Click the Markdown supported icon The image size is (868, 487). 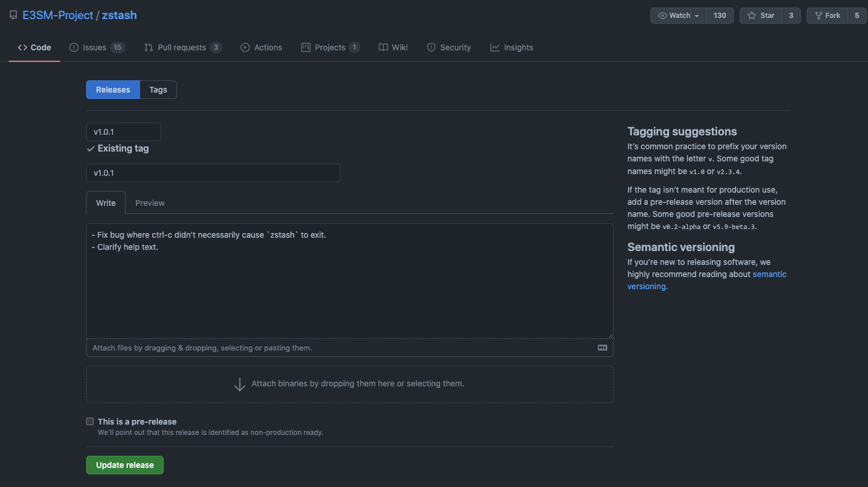click(603, 348)
